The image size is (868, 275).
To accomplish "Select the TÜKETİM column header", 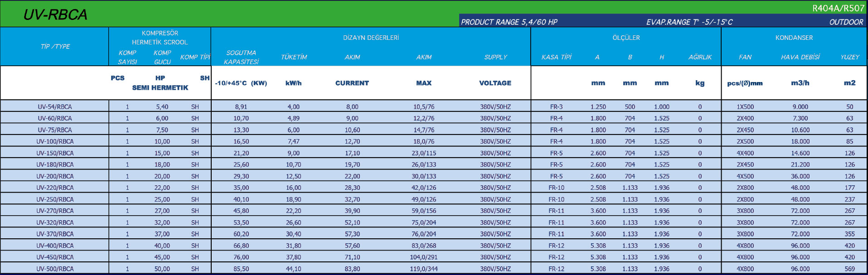I will [294, 57].
